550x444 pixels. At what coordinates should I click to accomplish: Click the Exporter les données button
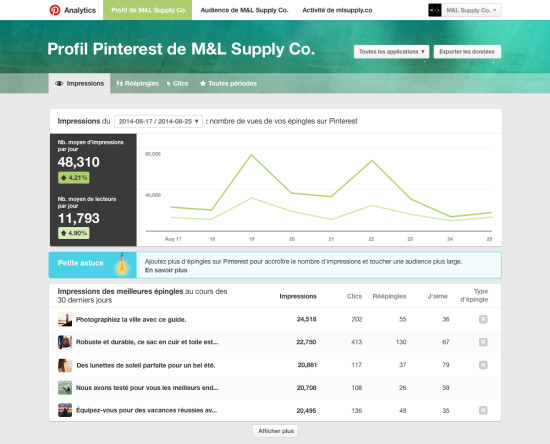[467, 52]
